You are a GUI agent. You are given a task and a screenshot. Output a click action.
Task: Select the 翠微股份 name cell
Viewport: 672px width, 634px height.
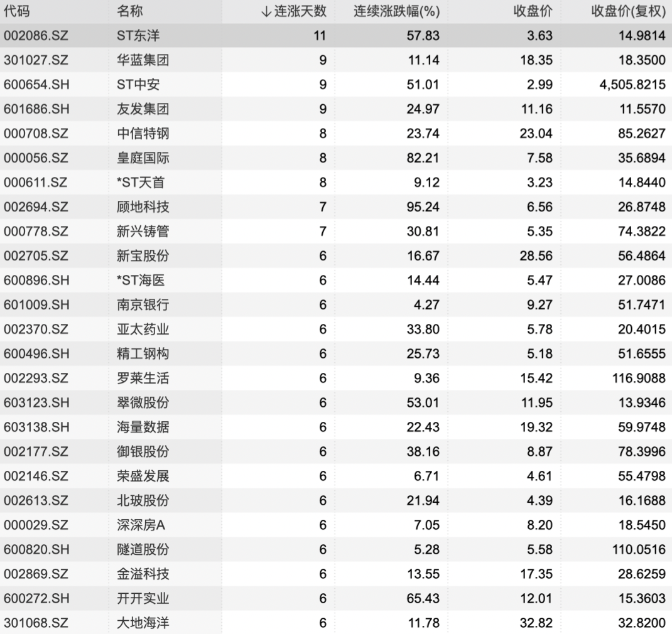[x=143, y=402]
